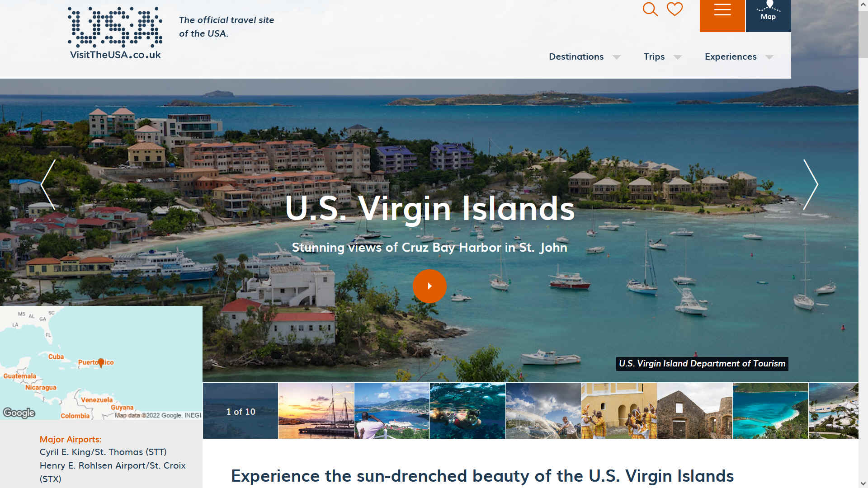This screenshot has height=488, width=868.
Task: Select the stone ruins thumbnail
Action: tap(695, 411)
